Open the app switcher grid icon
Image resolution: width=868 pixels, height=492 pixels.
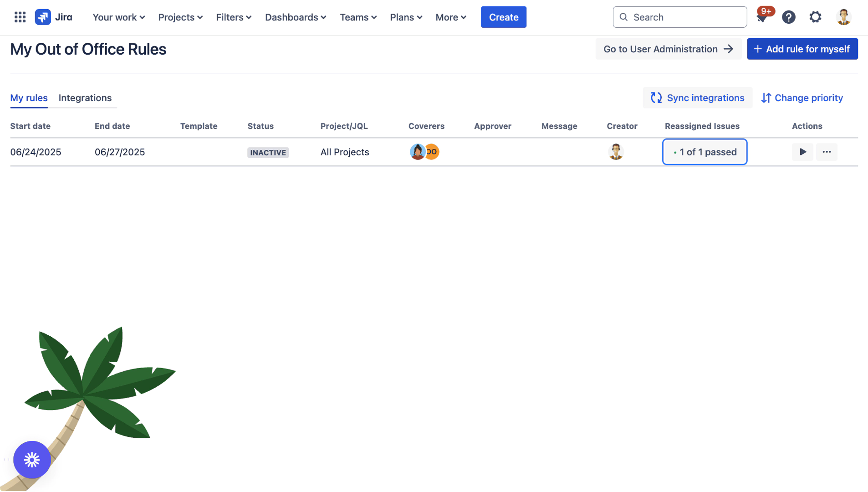point(20,17)
